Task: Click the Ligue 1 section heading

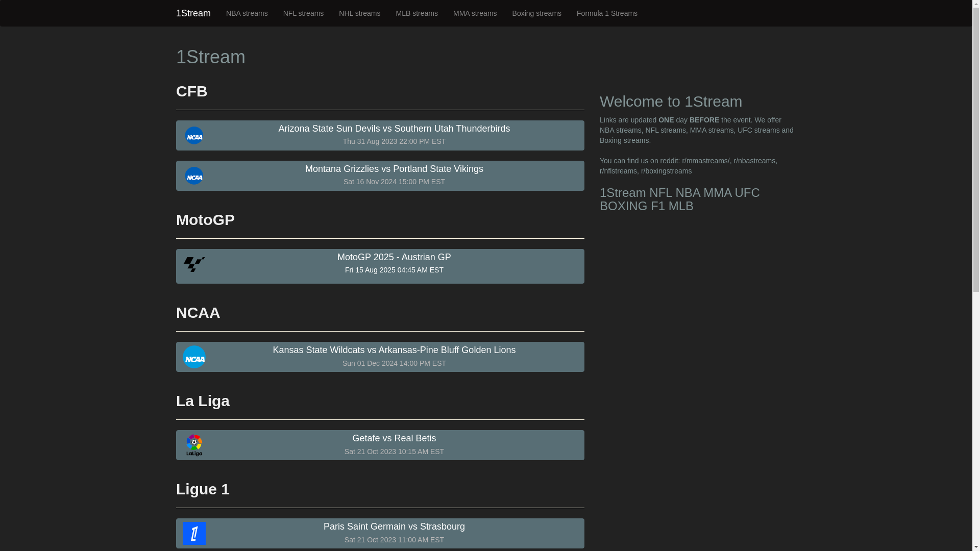Action: [x=203, y=489]
